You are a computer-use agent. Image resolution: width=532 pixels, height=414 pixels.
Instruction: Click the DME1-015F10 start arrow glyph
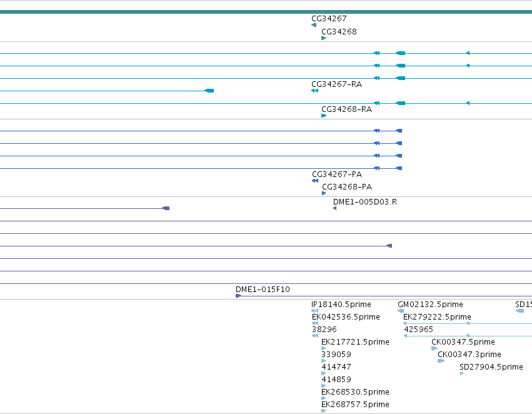pos(239,296)
